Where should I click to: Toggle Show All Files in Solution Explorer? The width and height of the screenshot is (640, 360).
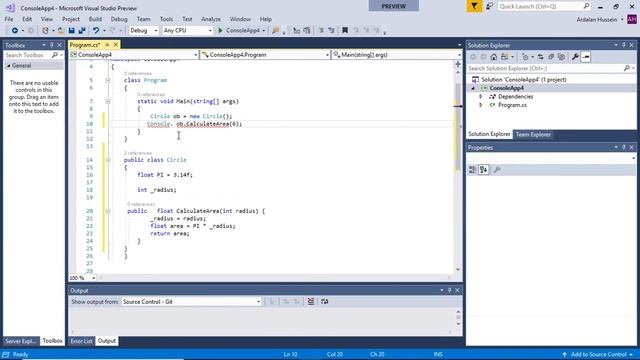tap(561, 57)
